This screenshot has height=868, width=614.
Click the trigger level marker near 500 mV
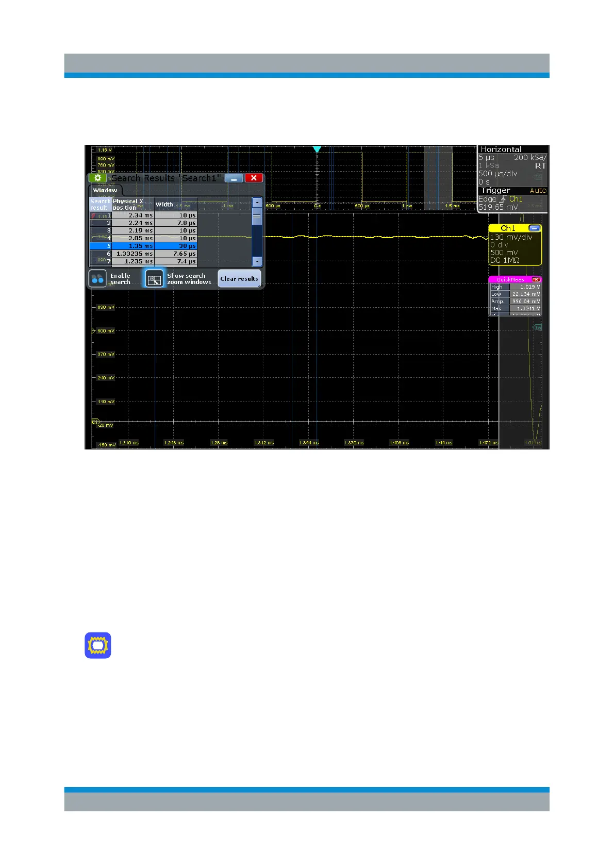(x=93, y=331)
